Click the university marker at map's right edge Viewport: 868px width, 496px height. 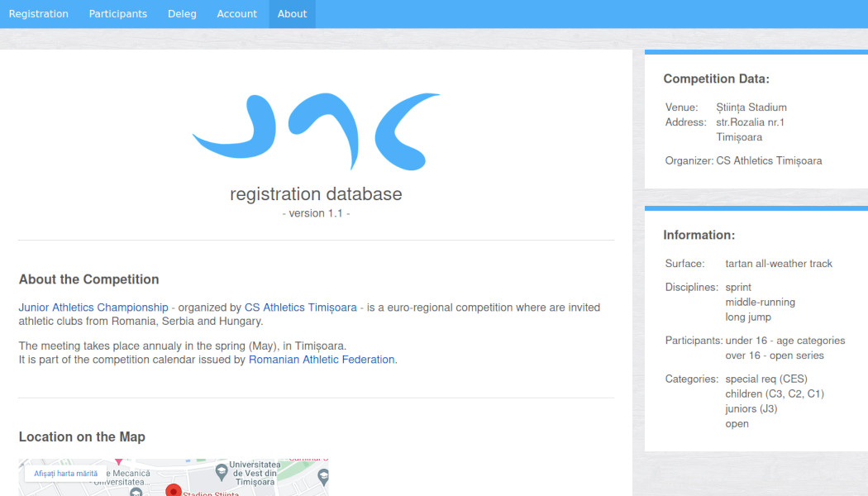point(323,475)
